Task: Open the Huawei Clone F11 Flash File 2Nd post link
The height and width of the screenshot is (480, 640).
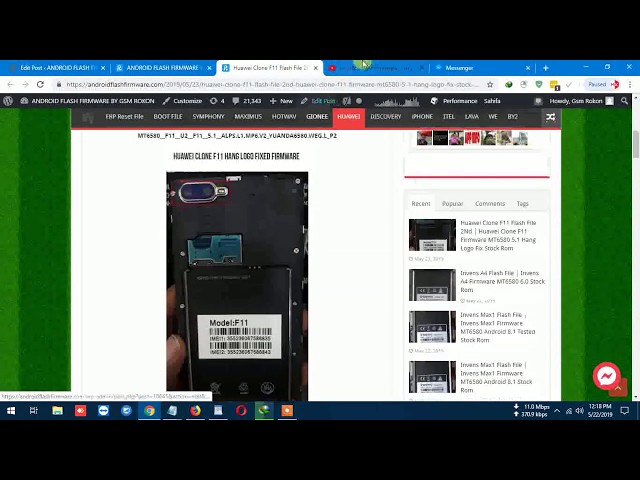Action: 499,236
